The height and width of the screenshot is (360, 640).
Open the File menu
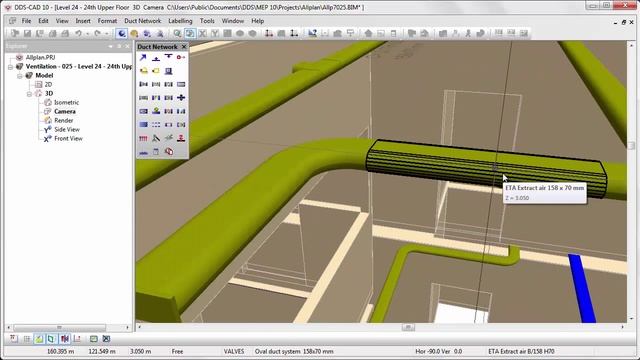(x=27, y=21)
